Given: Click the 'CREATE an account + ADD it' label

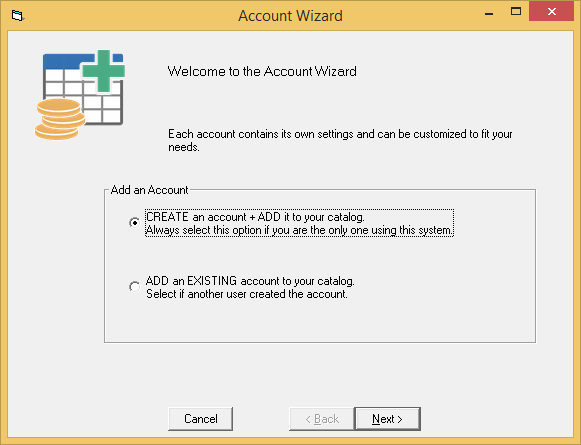Looking at the screenshot, I should tap(255, 217).
